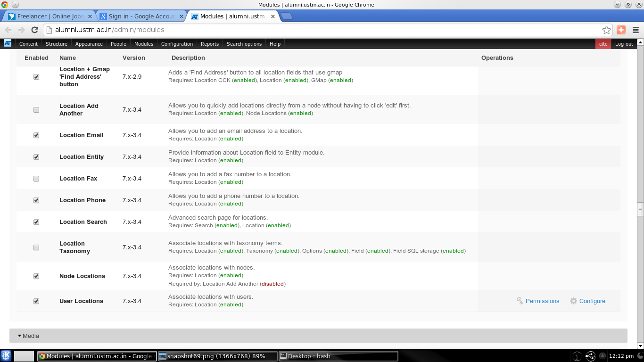This screenshot has height=362, width=644.
Task: Open the Reports menu item
Action: (210, 44)
